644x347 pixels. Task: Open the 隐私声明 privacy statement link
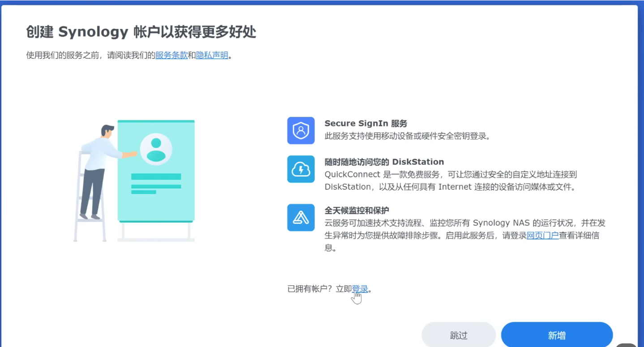click(212, 56)
